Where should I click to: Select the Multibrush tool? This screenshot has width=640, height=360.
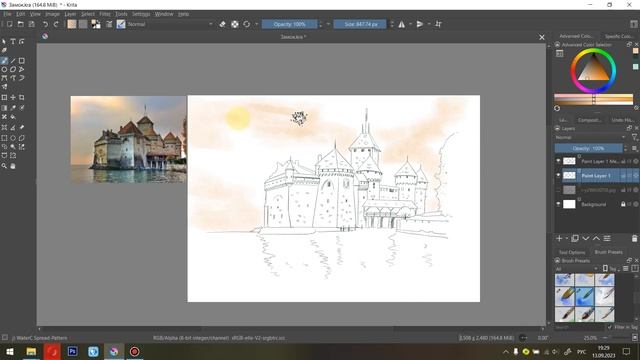tap(4, 87)
